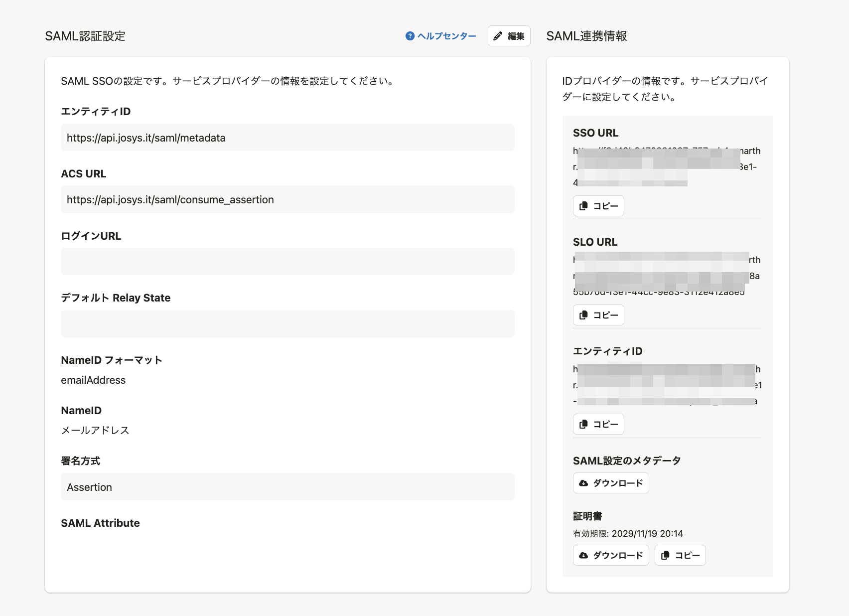Click the デフォルト Relay State field

pos(287,324)
